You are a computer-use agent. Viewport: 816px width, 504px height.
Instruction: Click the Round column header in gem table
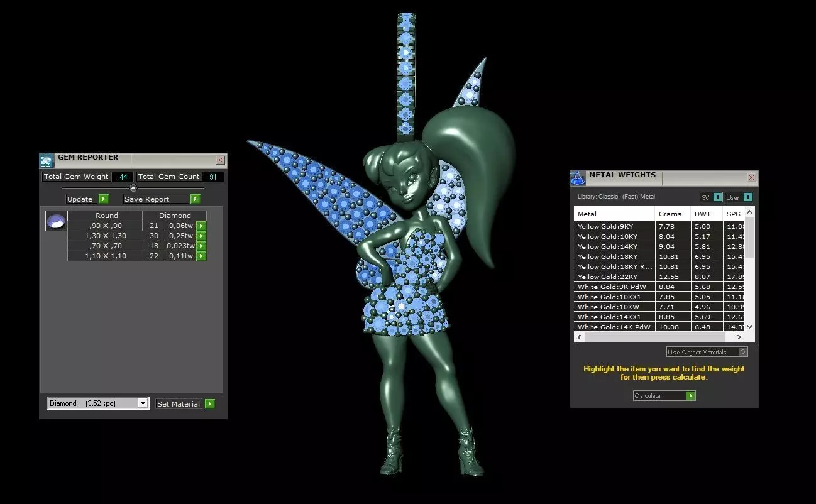106,216
